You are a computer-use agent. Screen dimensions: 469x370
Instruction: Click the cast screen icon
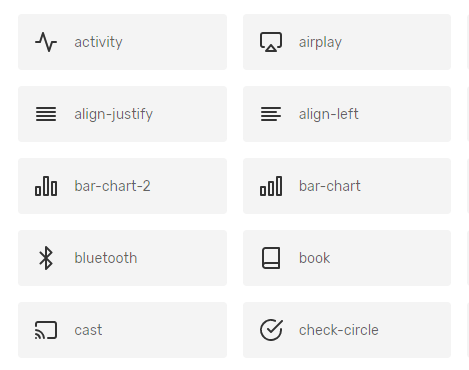tap(46, 330)
